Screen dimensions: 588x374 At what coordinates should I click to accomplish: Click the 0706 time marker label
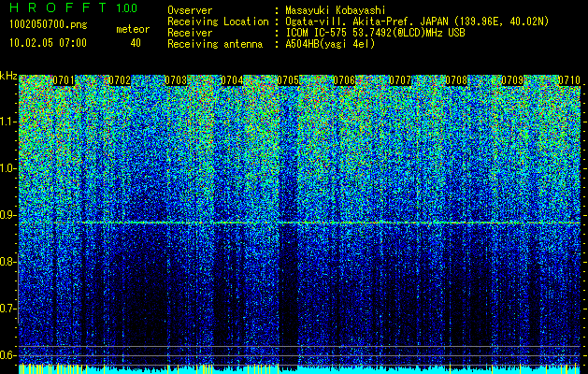(x=344, y=80)
